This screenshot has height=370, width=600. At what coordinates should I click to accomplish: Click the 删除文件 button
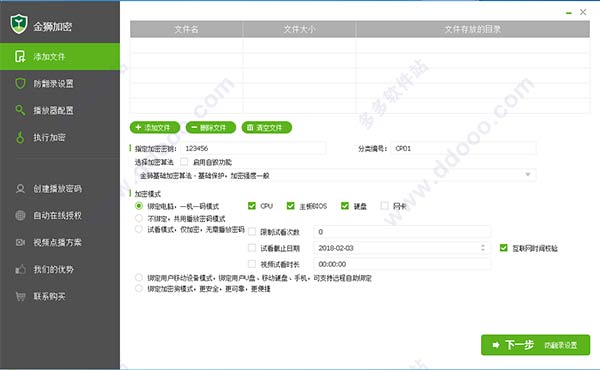[x=211, y=127]
